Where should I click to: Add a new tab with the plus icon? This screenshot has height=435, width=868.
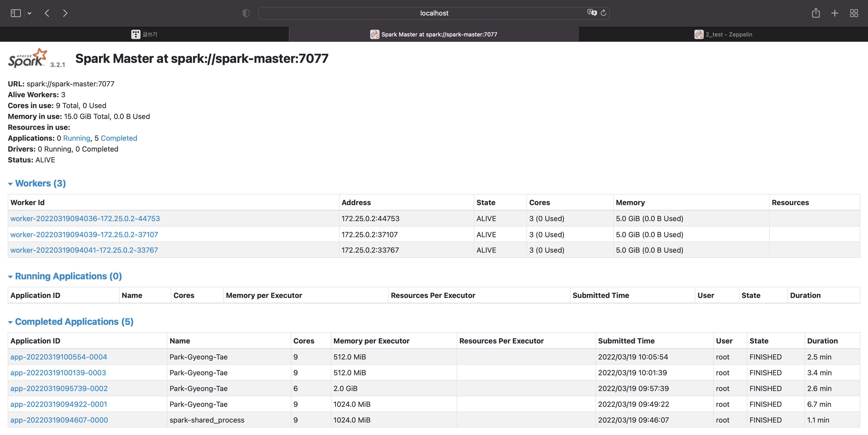tap(835, 13)
